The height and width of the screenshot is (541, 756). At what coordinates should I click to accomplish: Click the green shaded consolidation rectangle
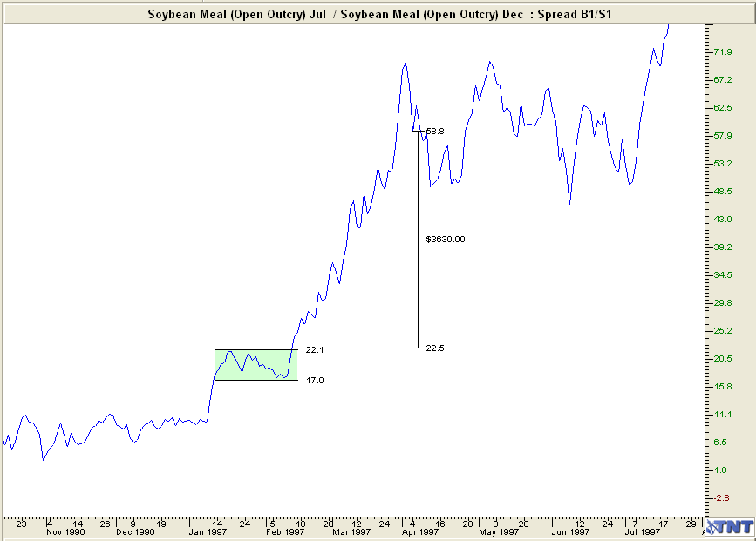point(256,365)
